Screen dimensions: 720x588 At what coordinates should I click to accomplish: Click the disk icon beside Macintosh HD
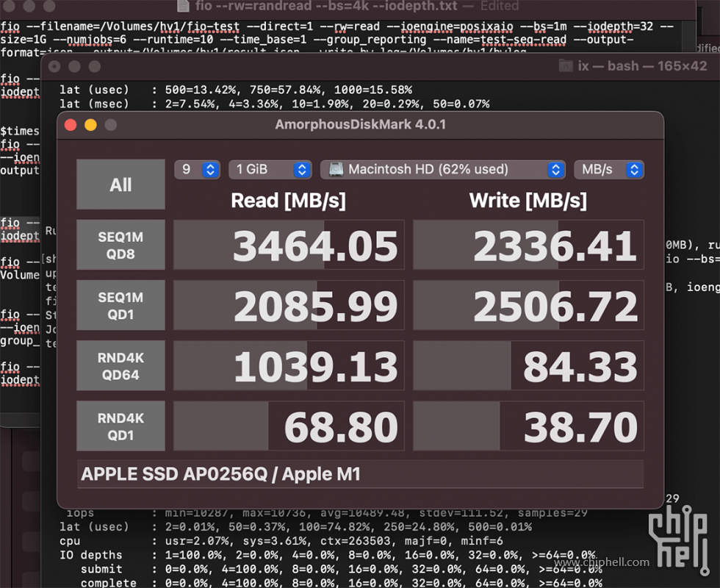click(336, 170)
